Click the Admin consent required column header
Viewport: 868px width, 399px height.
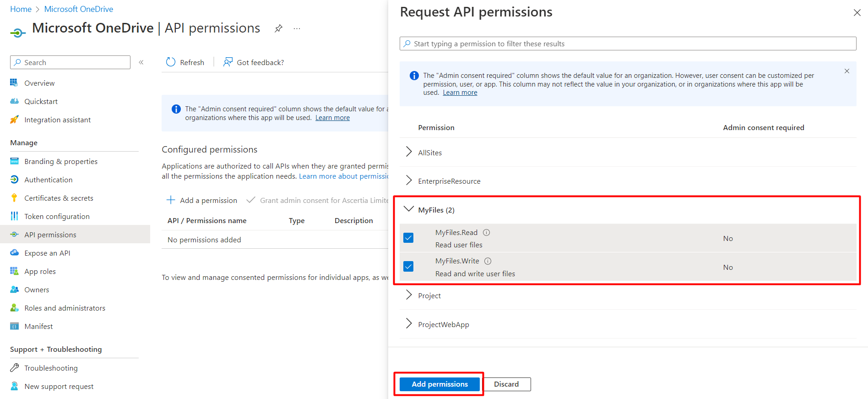[764, 127]
